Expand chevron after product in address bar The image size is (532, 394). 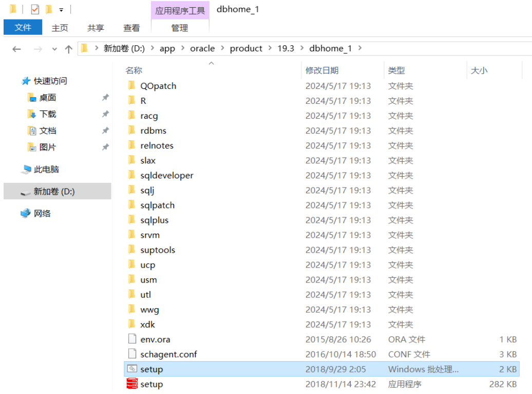[270, 48]
